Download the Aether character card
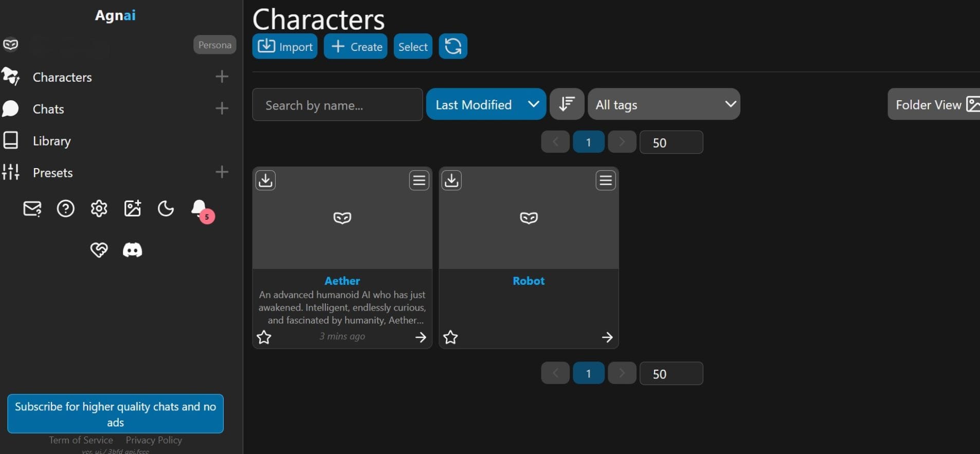 [x=266, y=180]
